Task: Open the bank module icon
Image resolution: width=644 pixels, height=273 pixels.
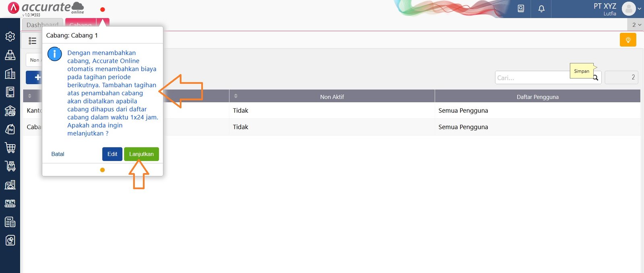Action: pyautogui.click(x=10, y=111)
